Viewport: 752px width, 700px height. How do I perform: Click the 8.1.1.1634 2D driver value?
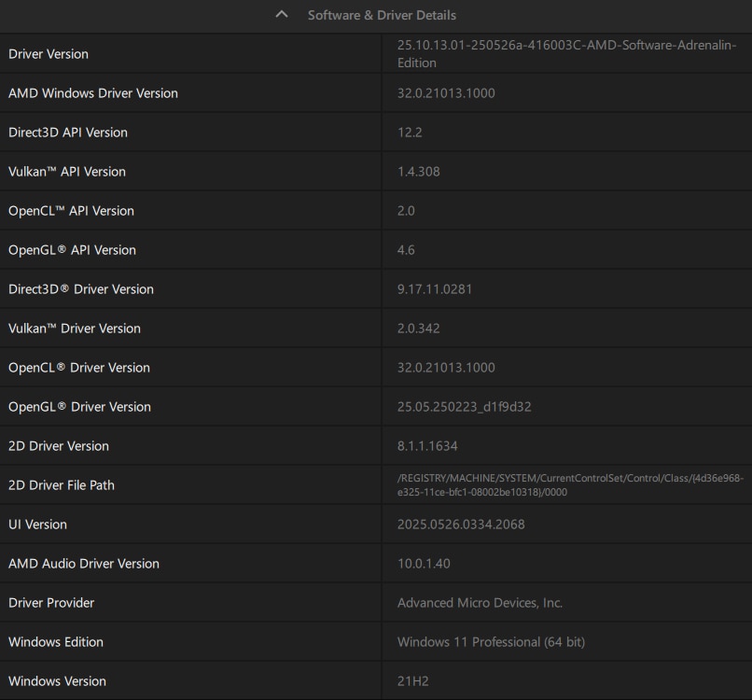click(427, 446)
